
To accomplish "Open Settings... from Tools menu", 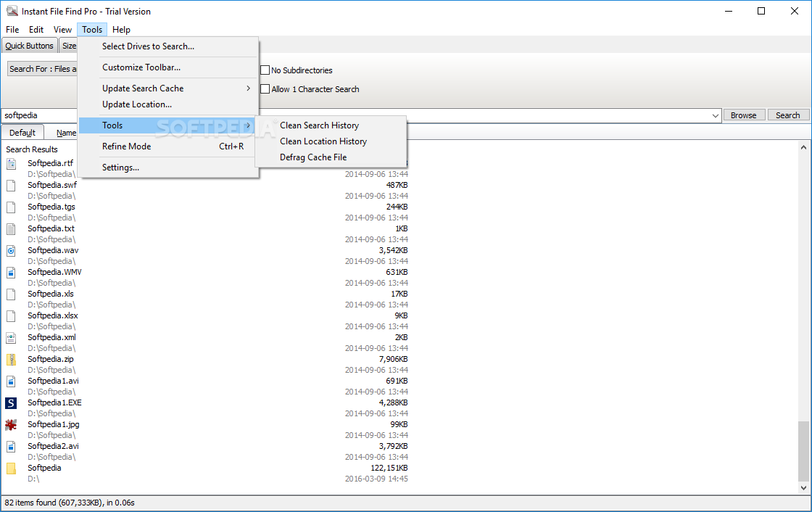I will coord(169,168).
